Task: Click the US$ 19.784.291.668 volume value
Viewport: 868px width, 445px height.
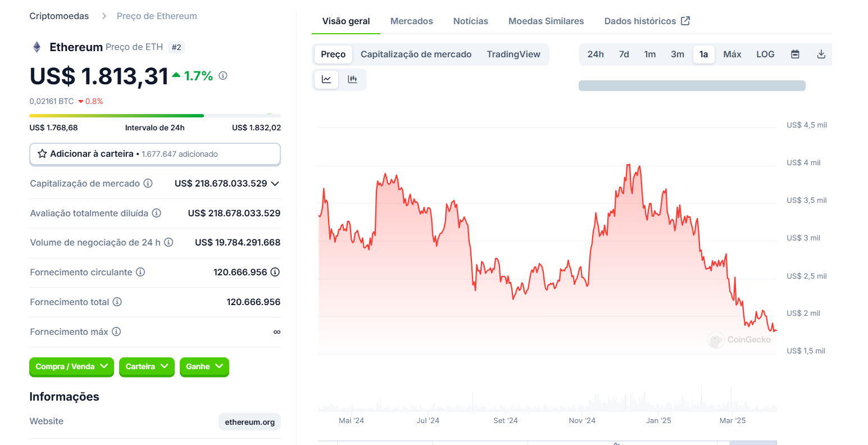Action: pyautogui.click(x=238, y=243)
